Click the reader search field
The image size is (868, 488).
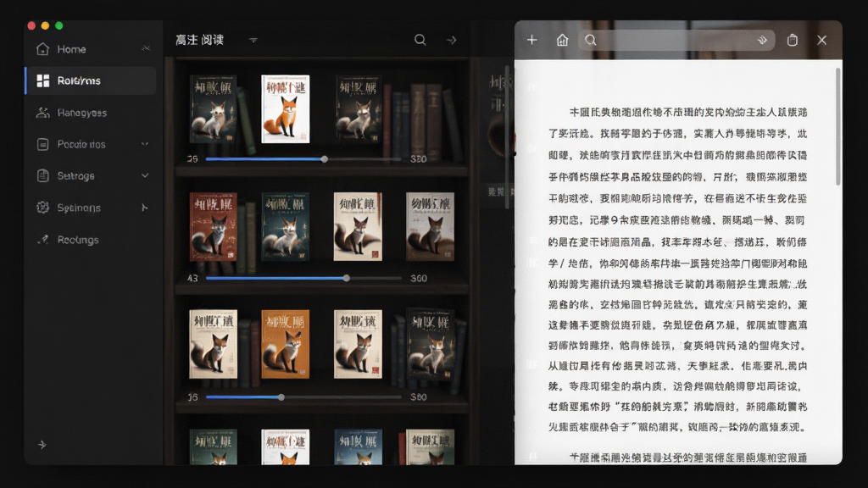676,40
